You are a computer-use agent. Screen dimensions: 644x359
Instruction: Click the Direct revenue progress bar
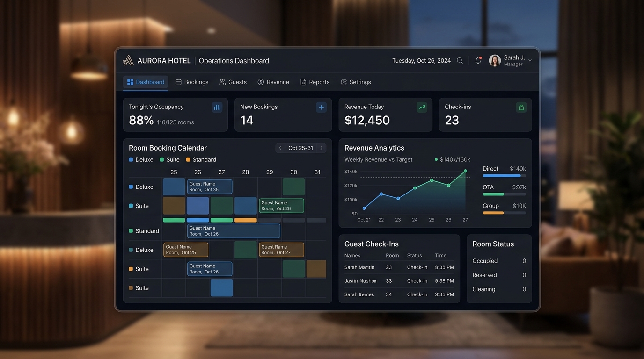click(x=504, y=176)
